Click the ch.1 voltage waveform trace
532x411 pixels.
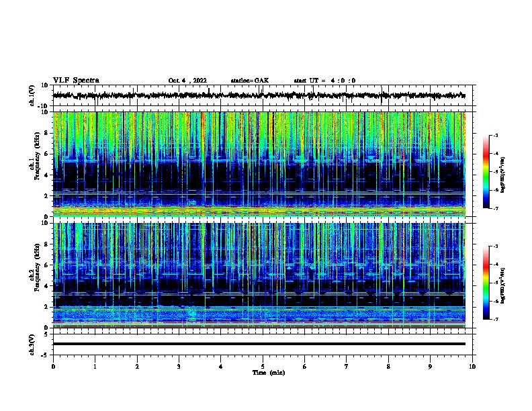[259, 95]
